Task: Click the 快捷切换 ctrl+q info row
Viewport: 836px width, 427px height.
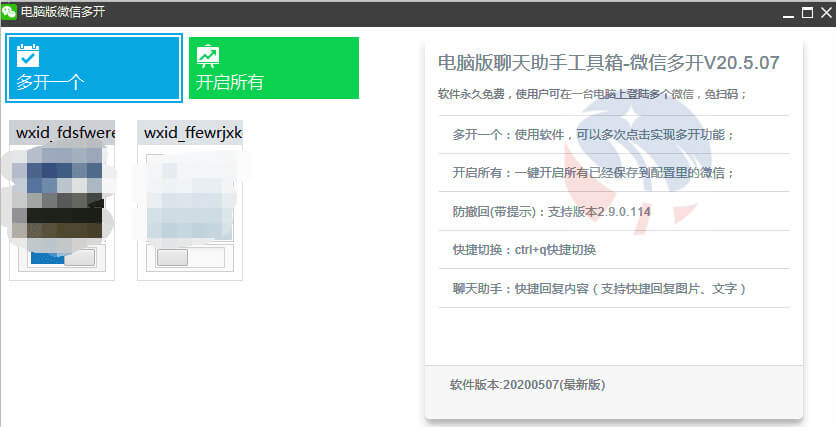Action: [524, 250]
